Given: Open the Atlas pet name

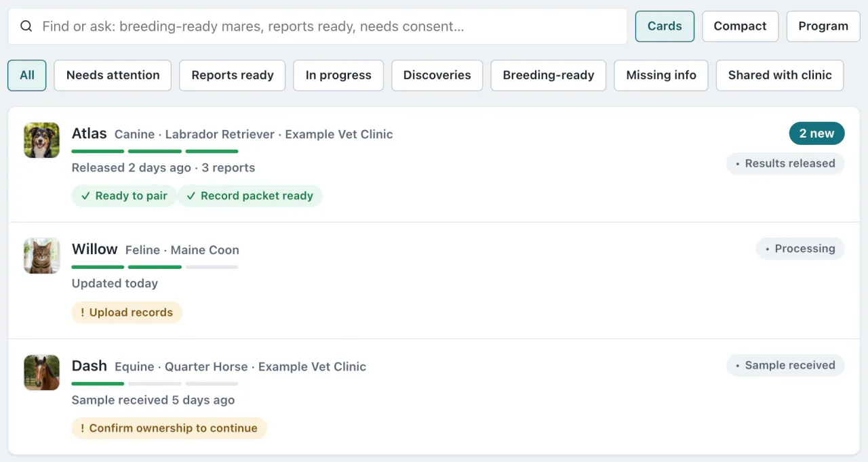Looking at the screenshot, I should click(90, 133).
